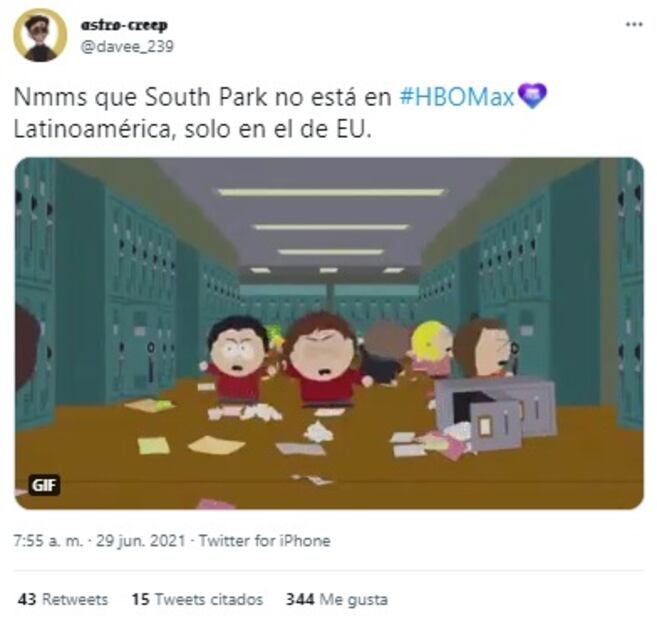Click the brown-haired character in red shirt
Screen dimensions: 657x620
pos(325,362)
